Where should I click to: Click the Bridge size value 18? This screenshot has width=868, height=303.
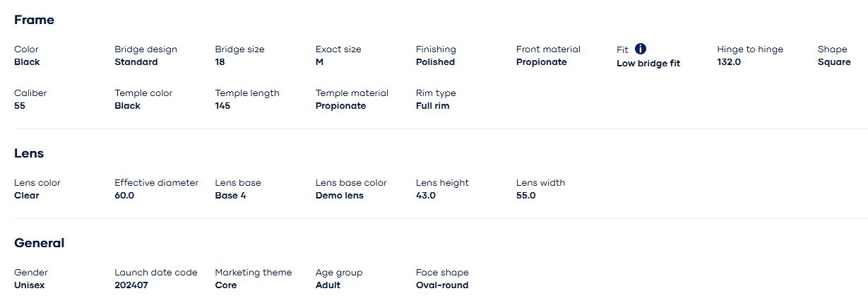coord(220,62)
